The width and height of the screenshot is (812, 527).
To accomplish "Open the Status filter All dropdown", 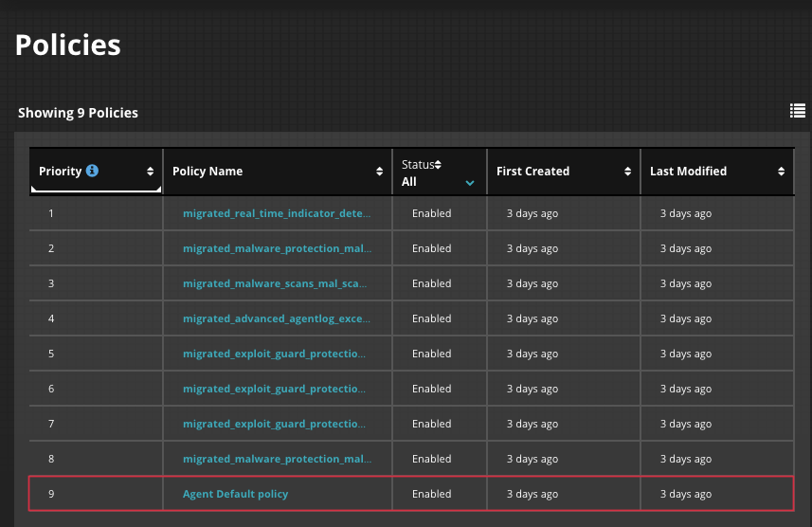I will tap(438, 182).
